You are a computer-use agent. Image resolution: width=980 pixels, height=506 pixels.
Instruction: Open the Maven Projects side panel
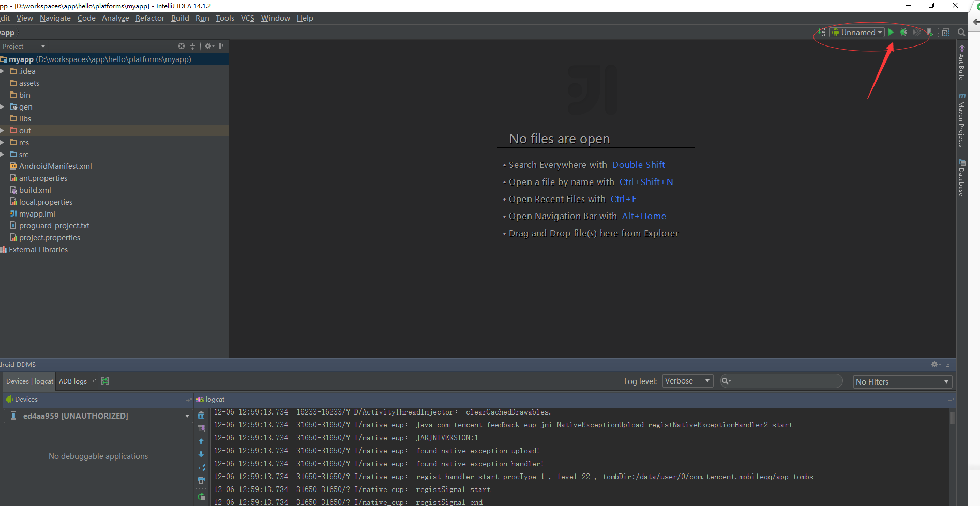click(x=962, y=120)
